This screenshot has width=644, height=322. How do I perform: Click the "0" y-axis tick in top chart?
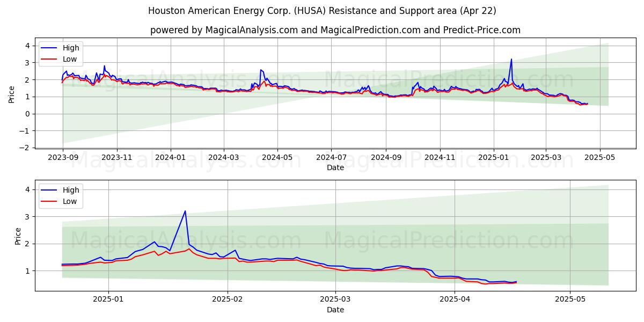pyautogui.click(x=29, y=114)
